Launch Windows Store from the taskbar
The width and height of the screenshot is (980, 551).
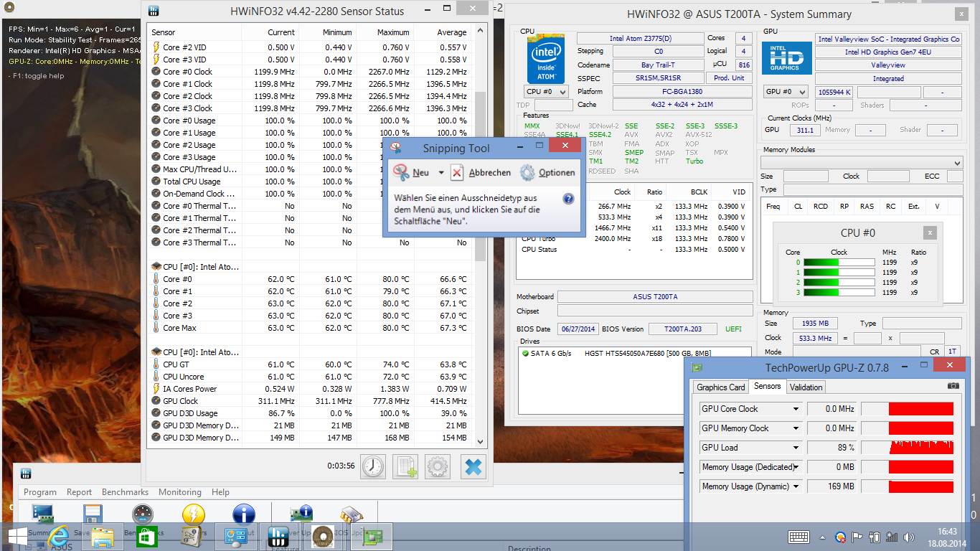click(146, 536)
